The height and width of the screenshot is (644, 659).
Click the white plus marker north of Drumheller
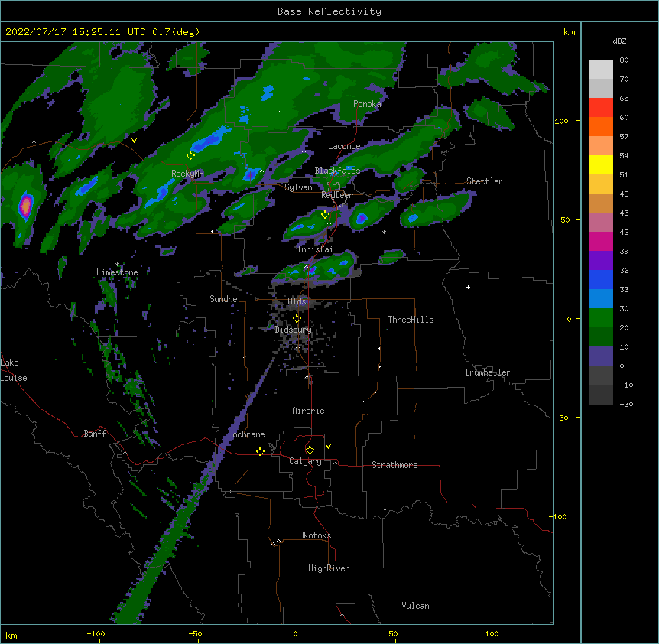click(x=468, y=287)
